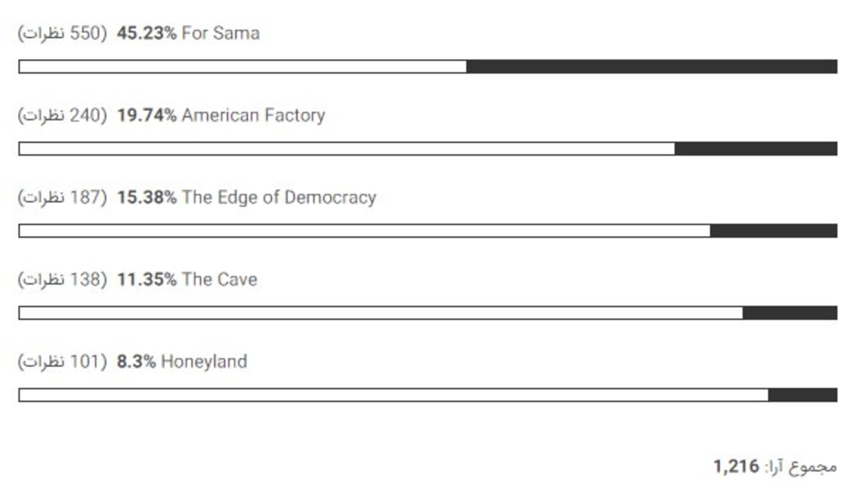863x504 pixels.
Task: Click the American Factory result bar
Action: coord(428,149)
